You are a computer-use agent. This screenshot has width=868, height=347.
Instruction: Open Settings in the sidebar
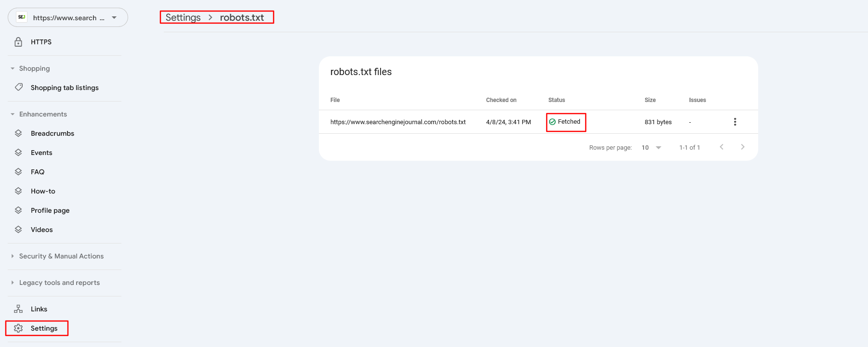44,328
